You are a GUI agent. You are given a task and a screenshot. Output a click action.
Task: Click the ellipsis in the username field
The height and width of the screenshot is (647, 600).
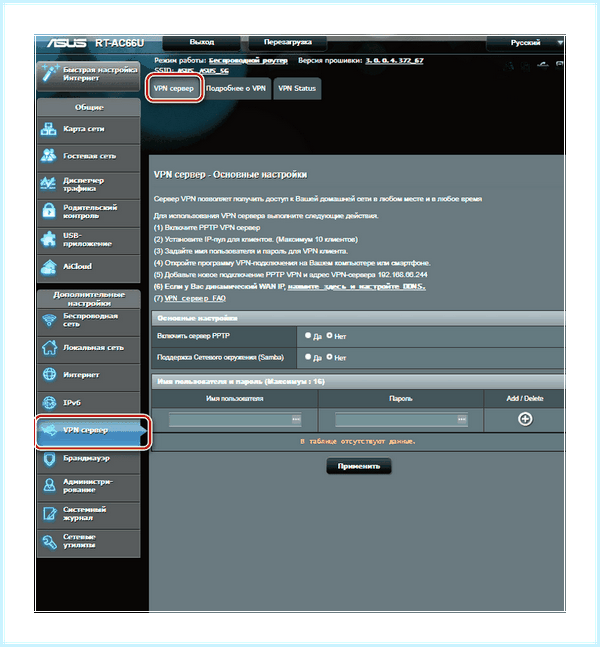(x=296, y=419)
